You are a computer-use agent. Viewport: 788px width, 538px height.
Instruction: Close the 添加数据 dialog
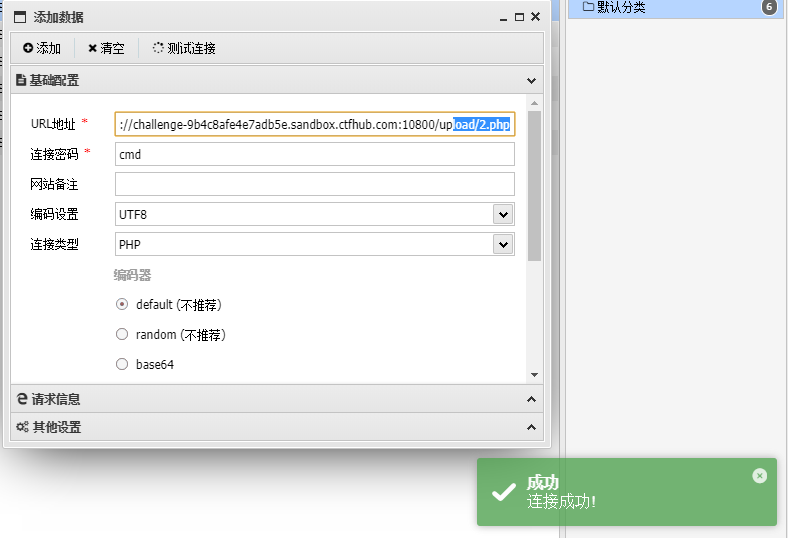(x=536, y=17)
